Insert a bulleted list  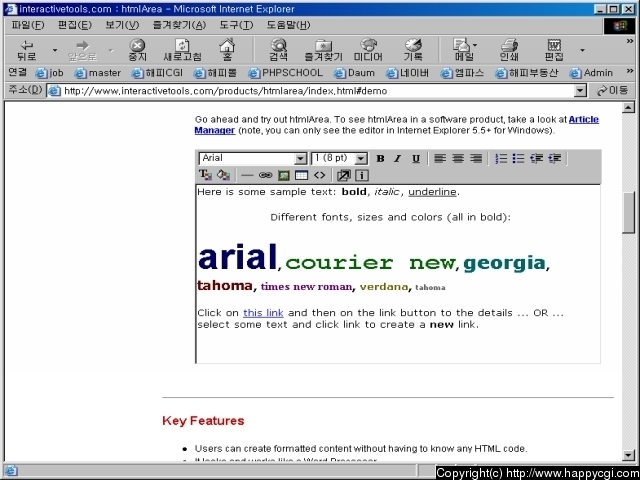(518, 159)
